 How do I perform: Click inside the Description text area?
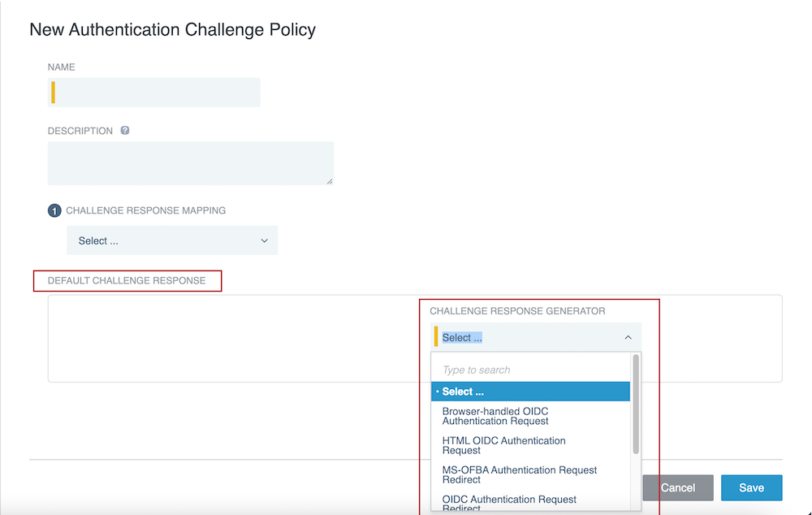(190, 162)
